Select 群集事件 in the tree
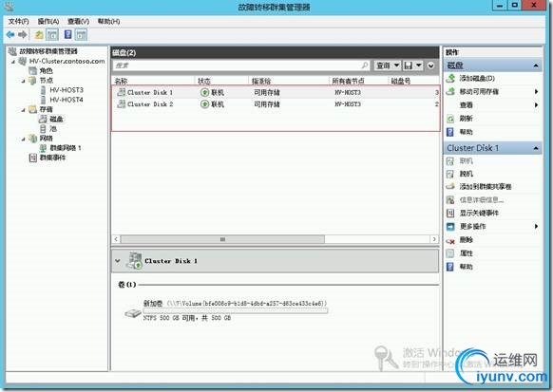This screenshot has height=392, width=553. point(52,158)
